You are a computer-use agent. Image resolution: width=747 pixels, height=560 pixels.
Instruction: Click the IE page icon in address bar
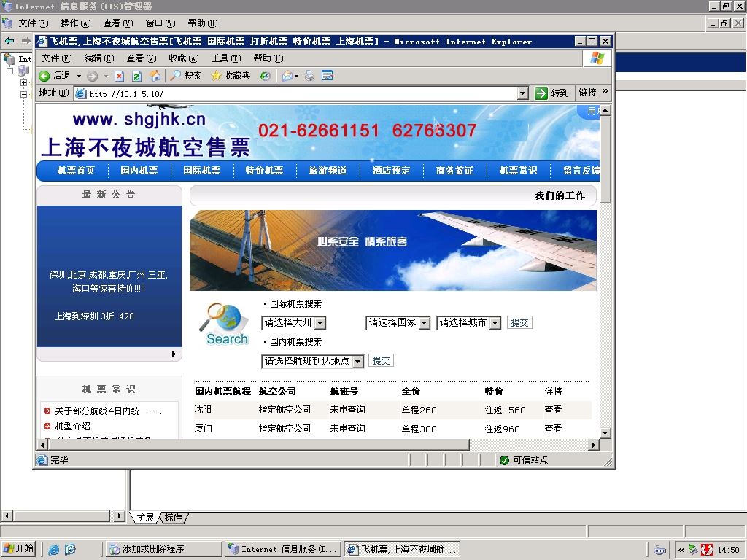81,93
